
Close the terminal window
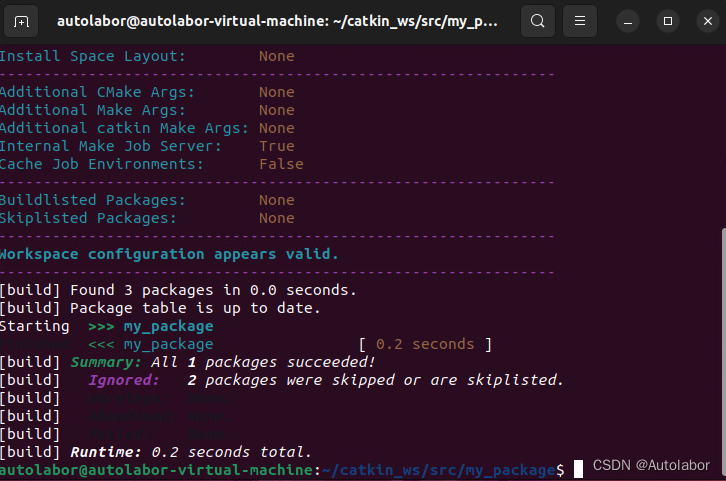click(704, 20)
